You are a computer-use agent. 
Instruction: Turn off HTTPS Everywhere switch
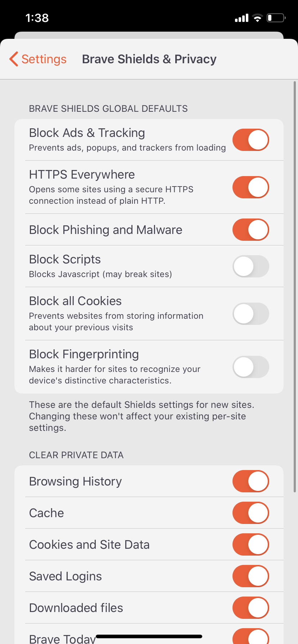[251, 187]
